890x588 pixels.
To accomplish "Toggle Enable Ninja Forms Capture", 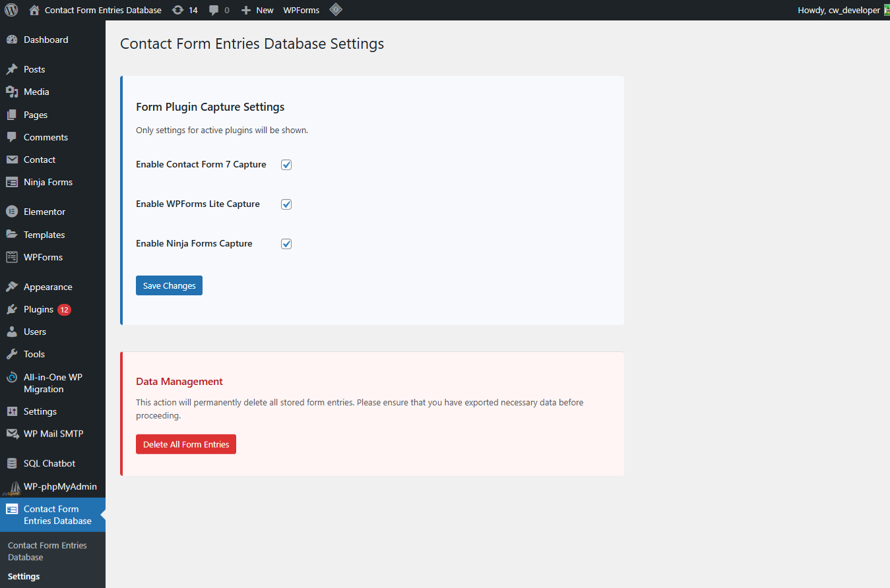I will [x=286, y=243].
